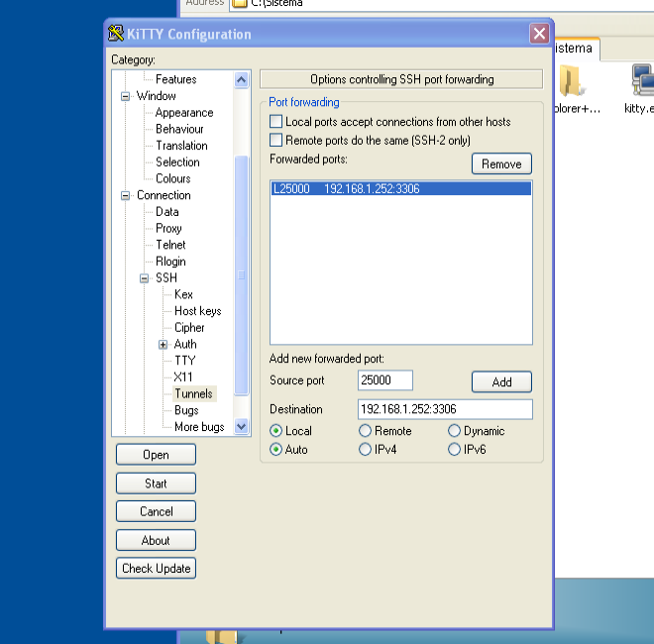
Task: Enable Remote ports do the same checkbox
Action: coord(275,140)
